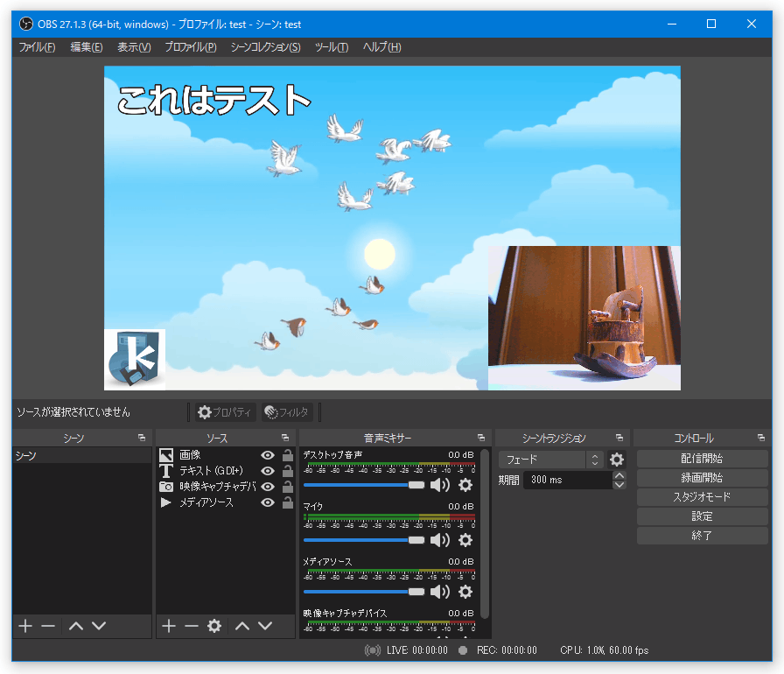Click 録画開始 to start recording

tap(702, 478)
